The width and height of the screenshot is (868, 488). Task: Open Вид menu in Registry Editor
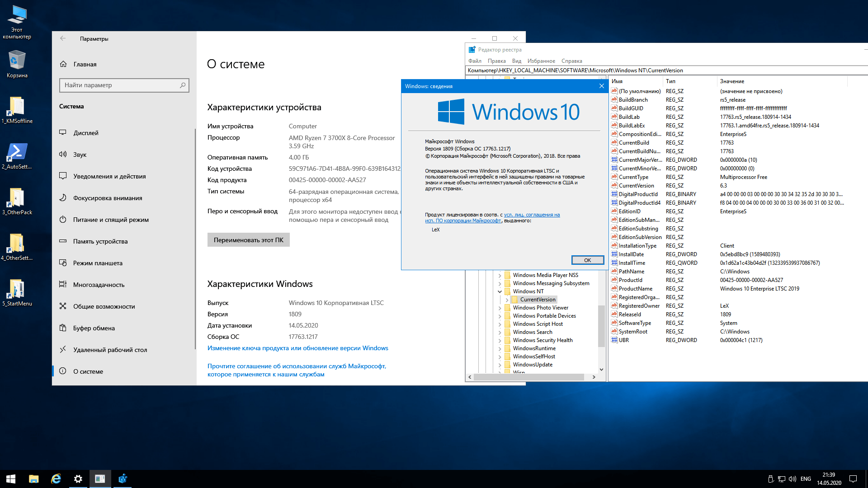[x=516, y=61]
